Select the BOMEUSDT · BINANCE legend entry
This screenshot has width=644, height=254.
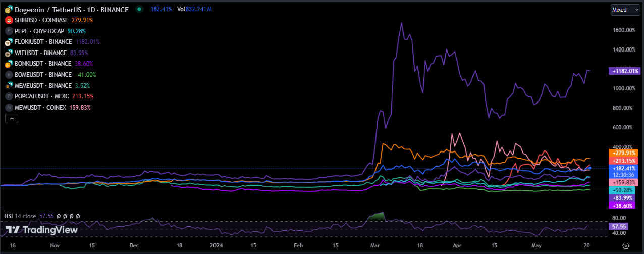tap(43, 75)
